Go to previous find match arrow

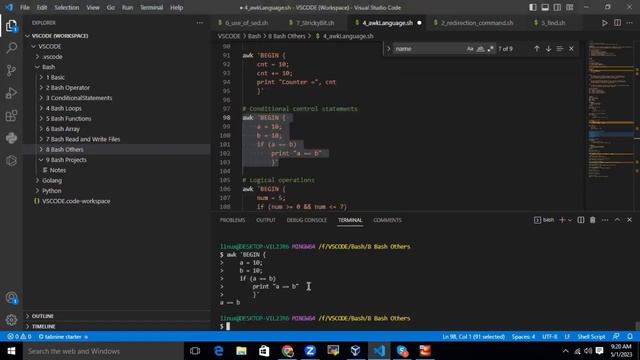tap(536, 49)
